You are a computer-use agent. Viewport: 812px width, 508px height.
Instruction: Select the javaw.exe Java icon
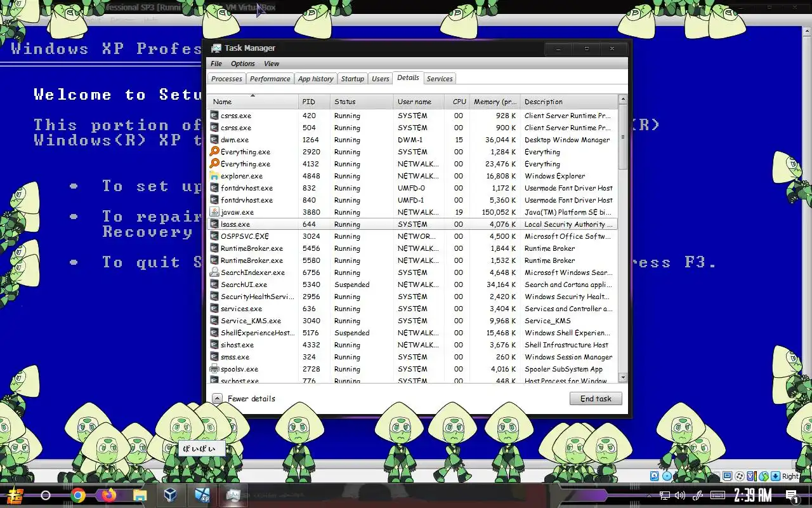pos(214,212)
